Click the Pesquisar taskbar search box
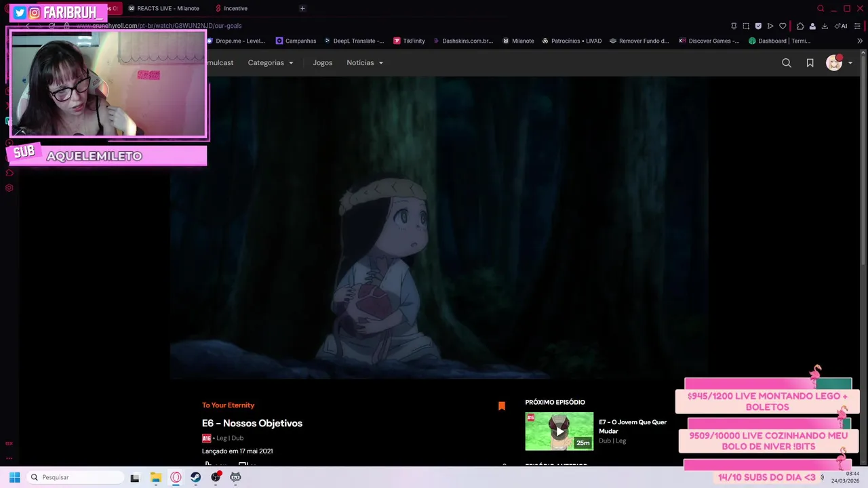868x488 pixels. point(74,477)
